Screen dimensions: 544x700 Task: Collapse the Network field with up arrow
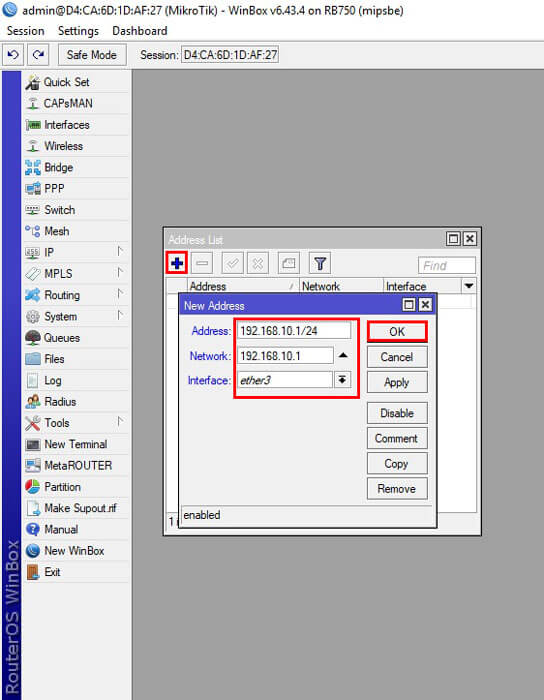(x=342, y=355)
